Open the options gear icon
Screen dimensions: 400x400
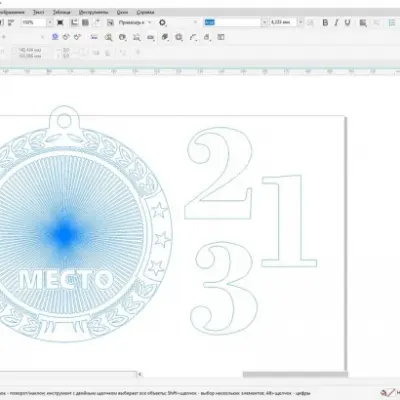[162, 22]
